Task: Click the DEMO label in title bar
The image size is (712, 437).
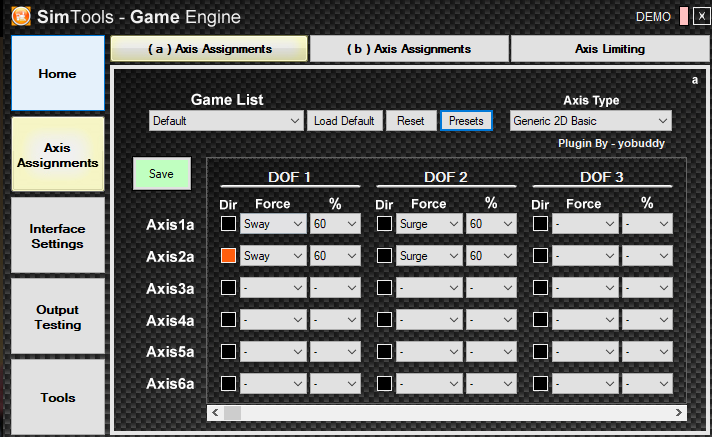Action: 653,17
